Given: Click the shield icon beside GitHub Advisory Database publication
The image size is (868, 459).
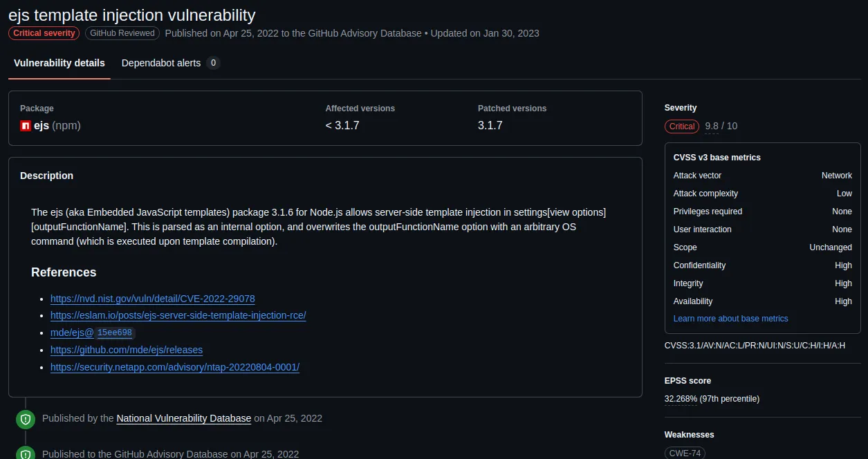Looking at the screenshot, I should tap(26, 454).
